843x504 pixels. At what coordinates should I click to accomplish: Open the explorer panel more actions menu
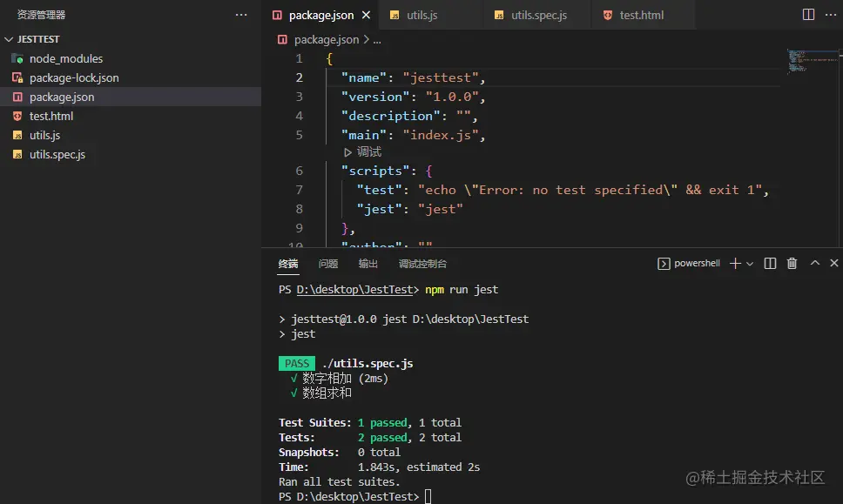(x=241, y=15)
